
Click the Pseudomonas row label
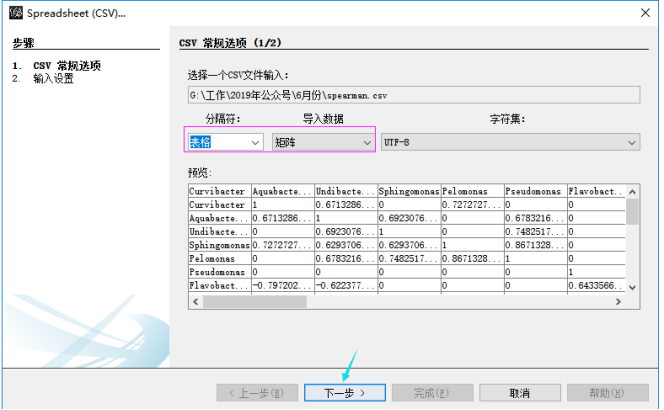point(220,272)
